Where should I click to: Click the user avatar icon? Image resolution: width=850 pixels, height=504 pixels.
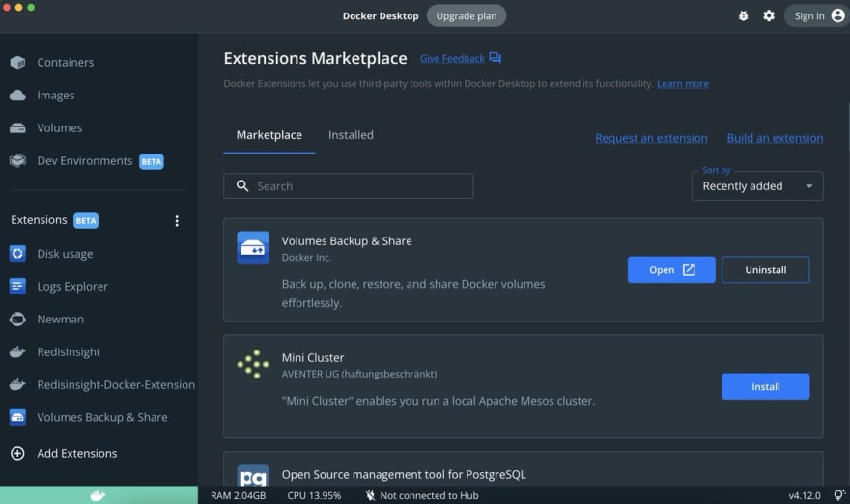pyautogui.click(x=837, y=15)
